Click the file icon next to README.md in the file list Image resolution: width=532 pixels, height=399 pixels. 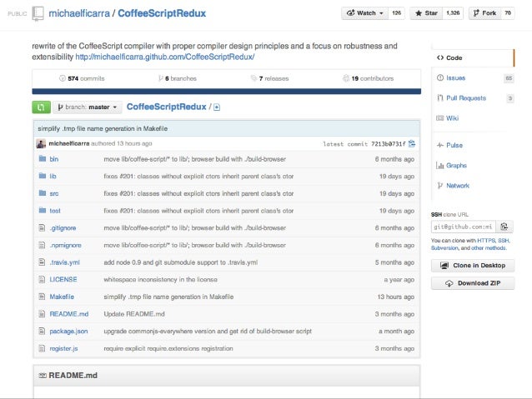[x=42, y=314]
